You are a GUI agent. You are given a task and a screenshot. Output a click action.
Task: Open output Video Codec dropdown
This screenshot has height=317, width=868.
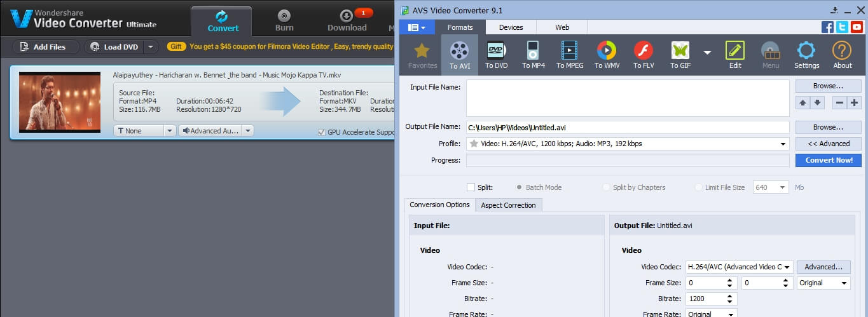click(739, 267)
